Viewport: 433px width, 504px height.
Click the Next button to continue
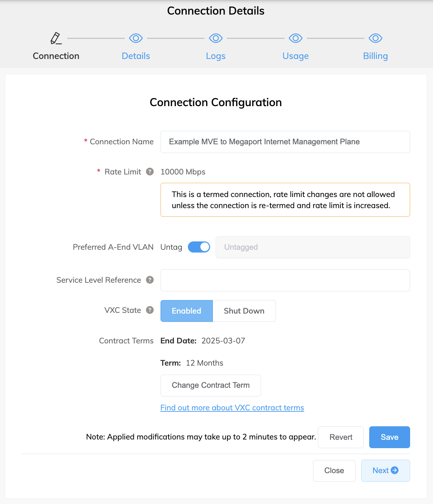click(386, 470)
